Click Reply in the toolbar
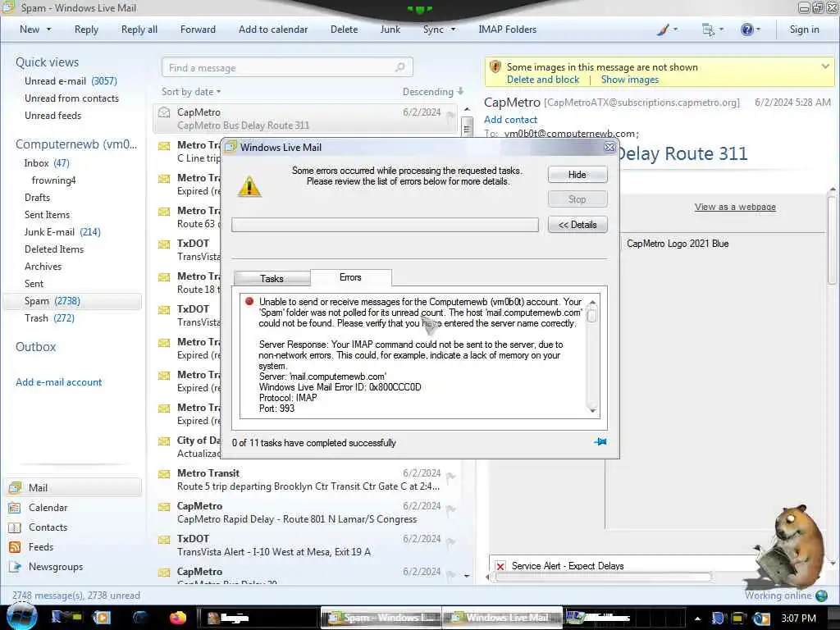Viewport: 840px width, 630px height. pyautogui.click(x=86, y=30)
